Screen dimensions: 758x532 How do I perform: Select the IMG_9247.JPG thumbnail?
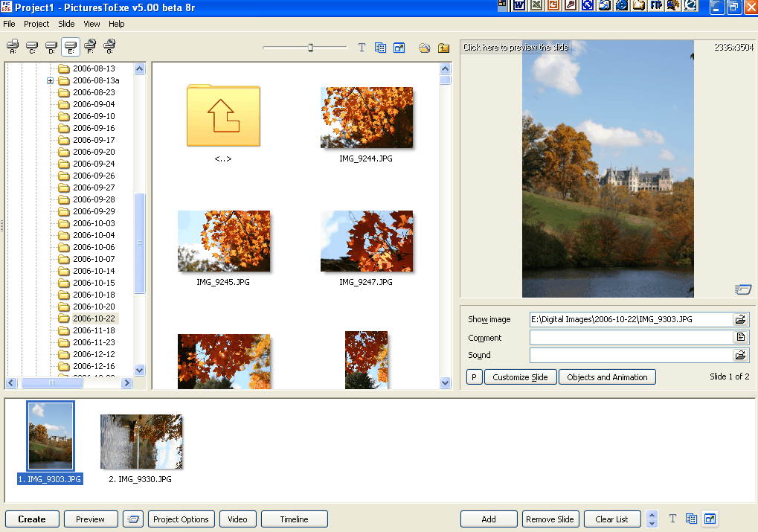(x=367, y=241)
